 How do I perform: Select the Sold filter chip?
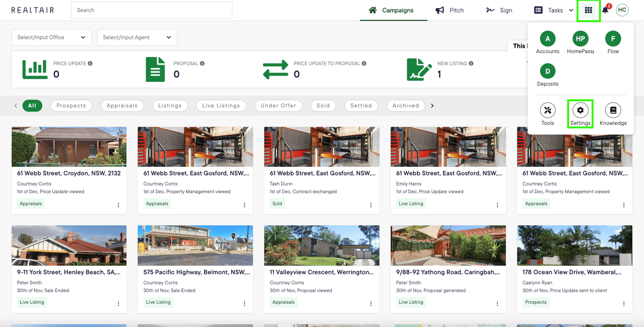coord(323,105)
